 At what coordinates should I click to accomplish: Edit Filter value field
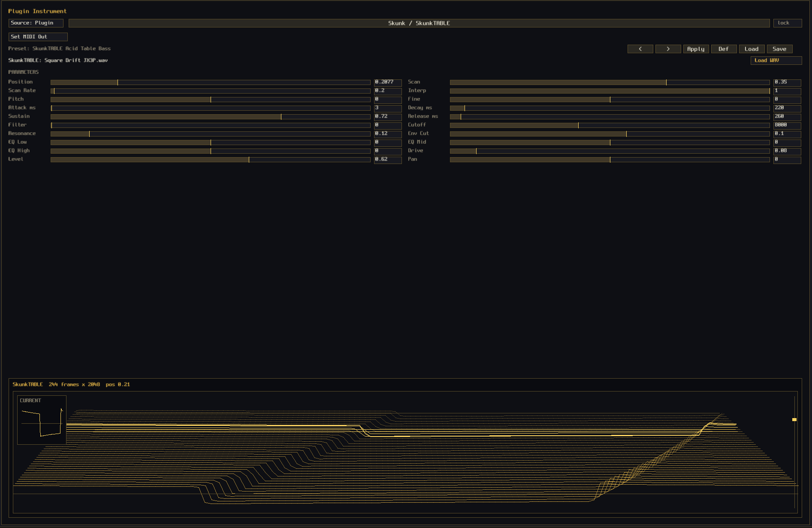click(x=388, y=125)
